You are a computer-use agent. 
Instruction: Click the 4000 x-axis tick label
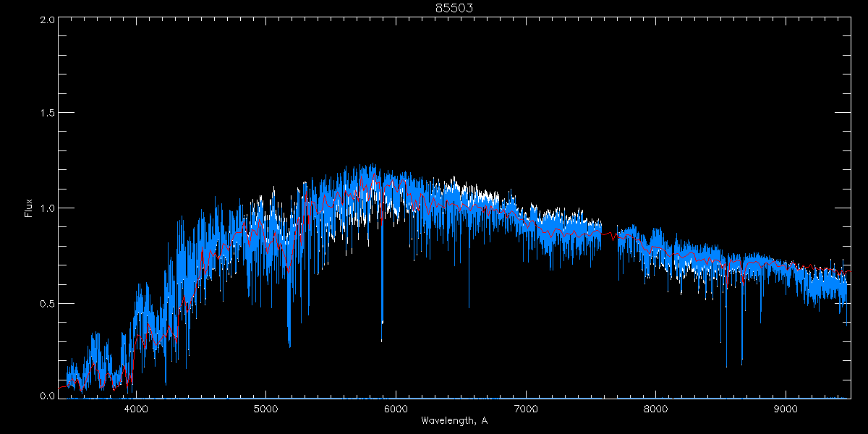[x=136, y=408]
